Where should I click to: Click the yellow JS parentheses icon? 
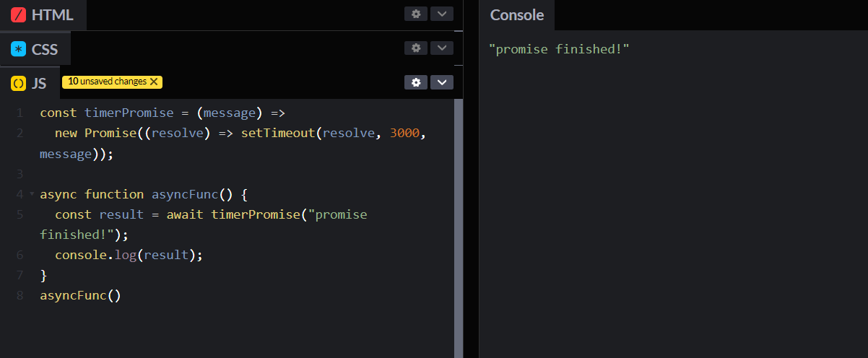tap(19, 84)
